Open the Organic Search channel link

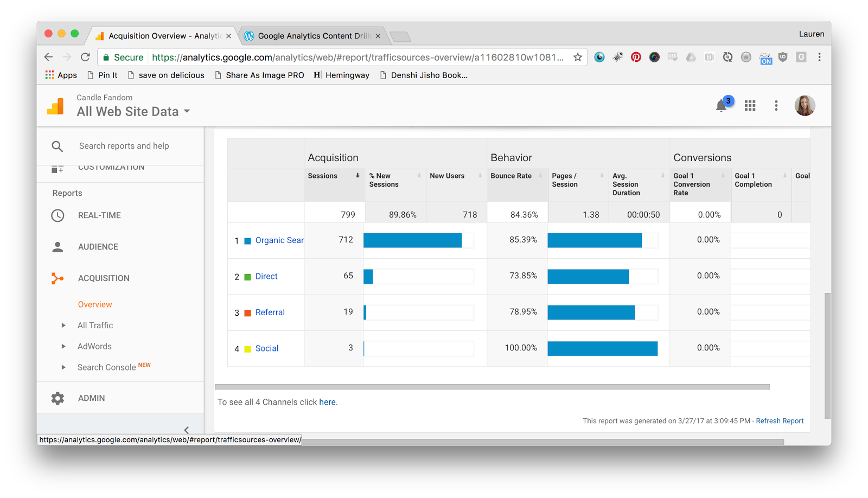click(x=279, y=240)
